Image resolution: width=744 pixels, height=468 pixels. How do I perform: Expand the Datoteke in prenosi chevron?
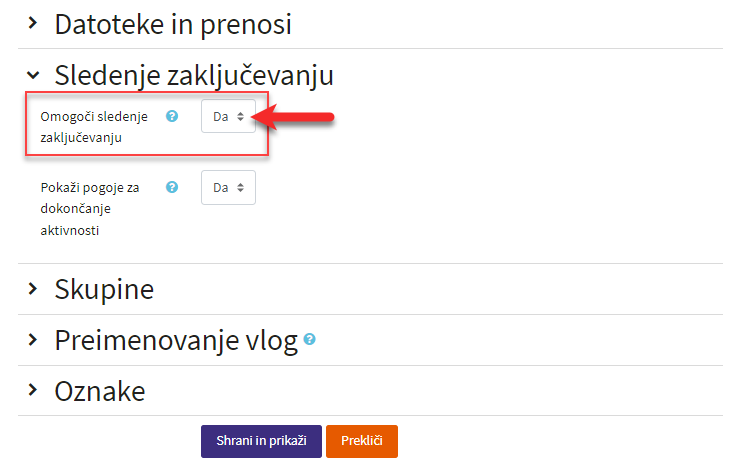click(x=32, y=23)
